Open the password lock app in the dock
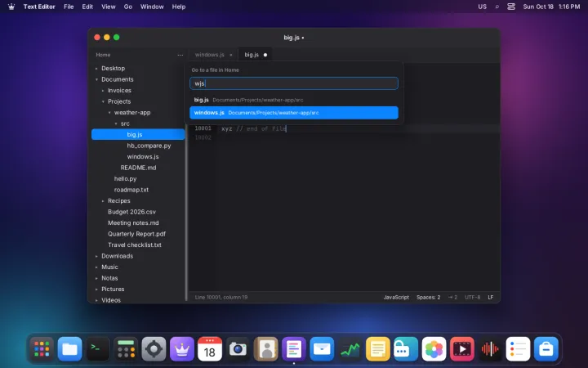588x368 pixels. click(406, 349)
